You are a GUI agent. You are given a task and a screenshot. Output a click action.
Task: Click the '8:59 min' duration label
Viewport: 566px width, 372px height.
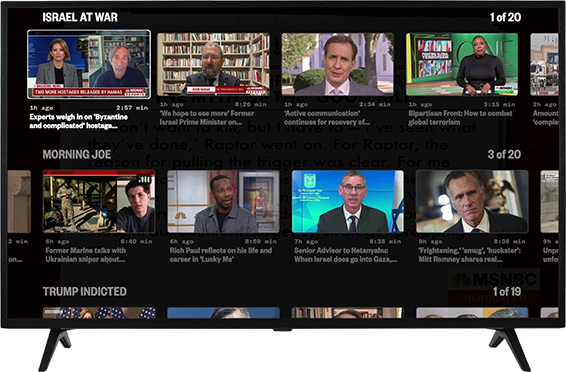(261, 241)
